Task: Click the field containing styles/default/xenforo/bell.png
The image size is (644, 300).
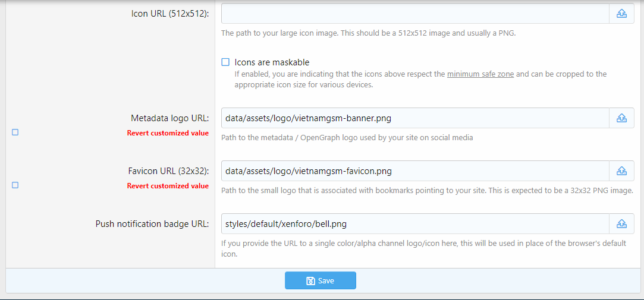Action: (x=414, y=224)
